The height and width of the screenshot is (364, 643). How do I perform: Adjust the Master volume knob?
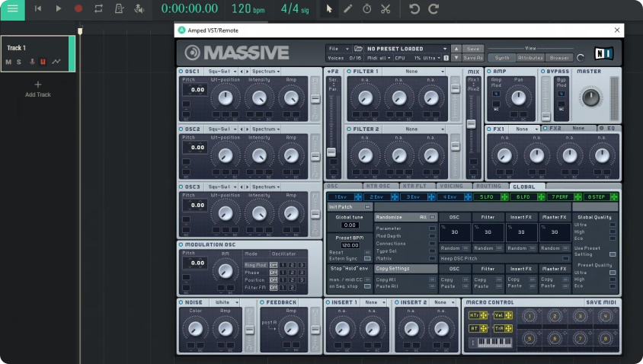[x=590, y=97]
